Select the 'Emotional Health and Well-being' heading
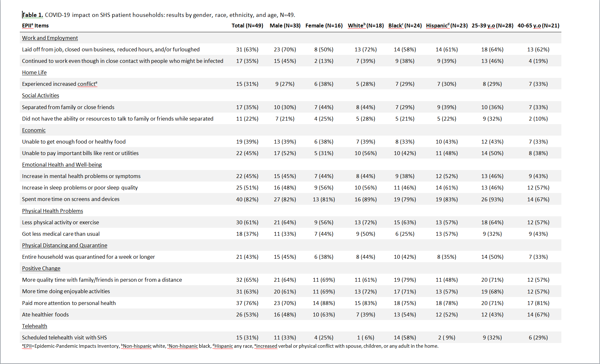Image resolution: width=600 pixels, height=364 pixels. pos(62,165)
